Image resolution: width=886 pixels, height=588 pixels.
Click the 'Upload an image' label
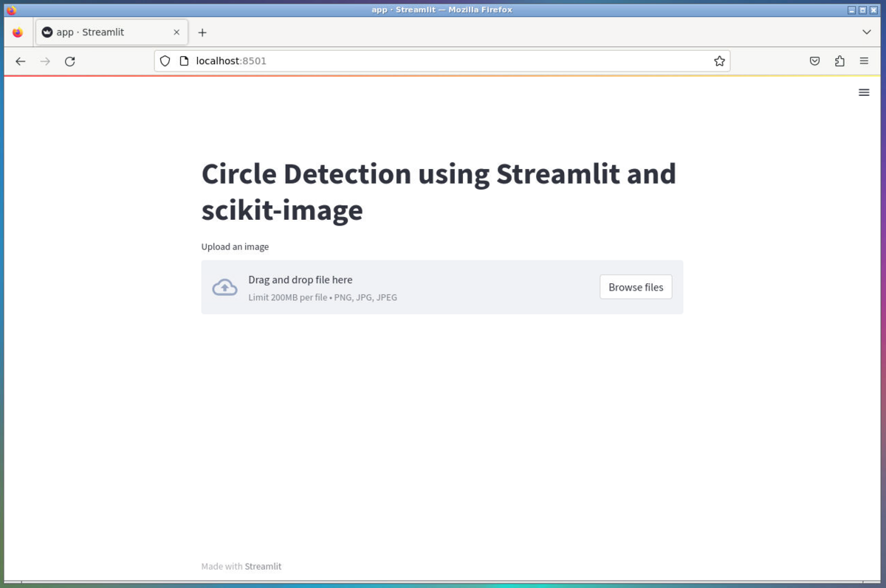click(235, 246)
